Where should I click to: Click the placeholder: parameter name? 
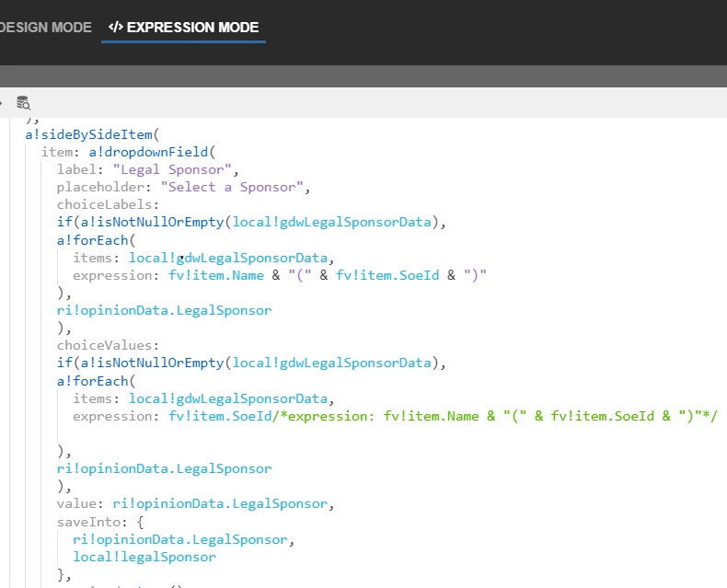104,188
